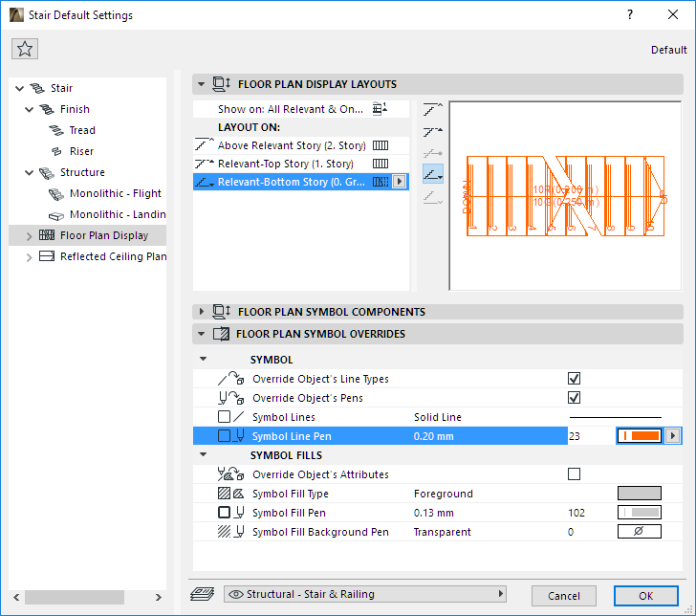
Task: Preview Below Relevant Story layout icon
Action: 433,196
